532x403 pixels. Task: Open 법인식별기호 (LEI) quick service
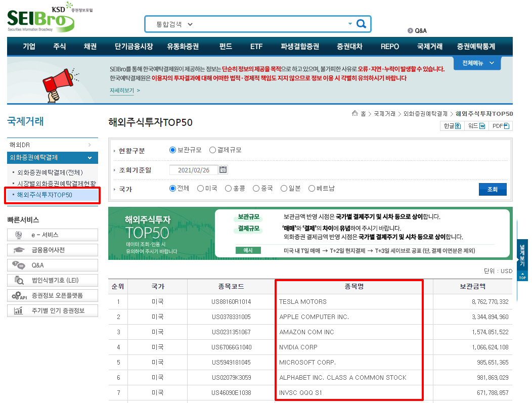pyautogui.click(x=53, y=280)
